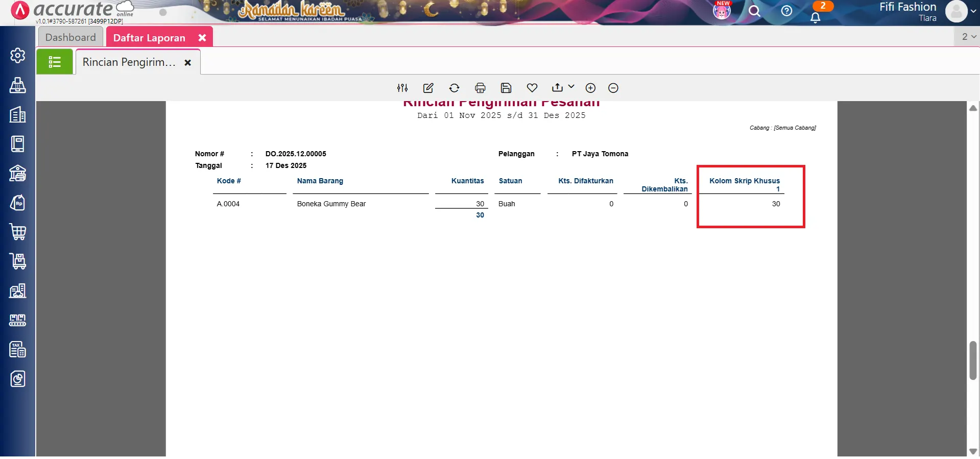
Task: Mark report as favorite with heart icon
Action: pos(532,88)
